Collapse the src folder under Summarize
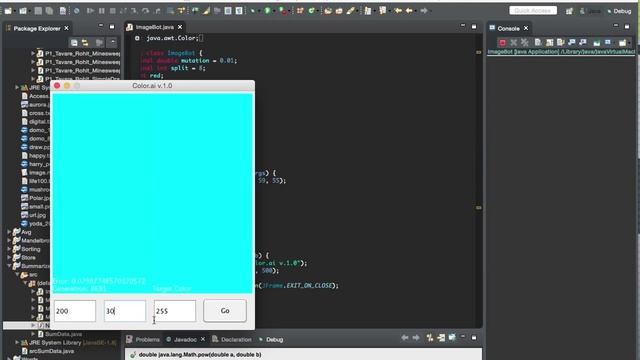This screenshot has width=640, height=360. pyautogui.click(x=18, y=275)
